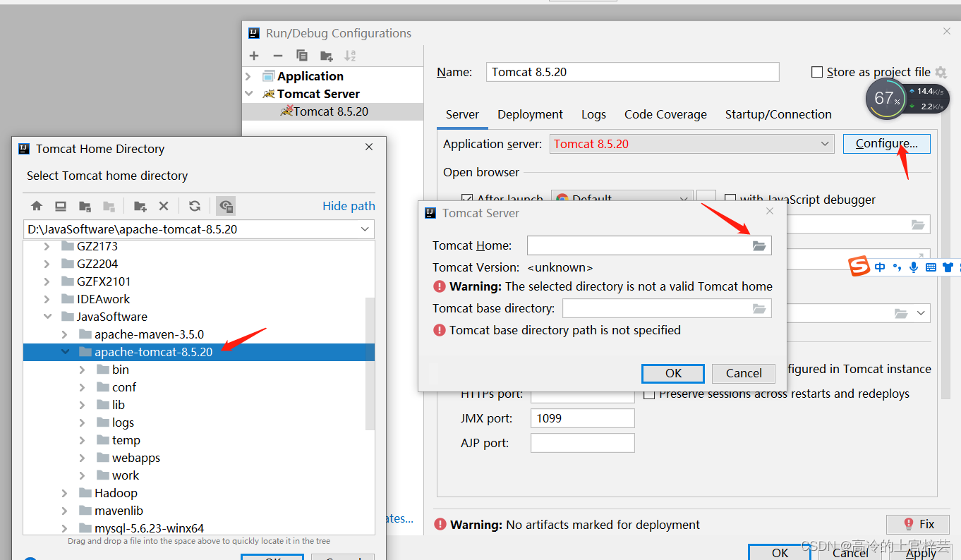
Task: Open the Logs tab
Action: [593, 114]
